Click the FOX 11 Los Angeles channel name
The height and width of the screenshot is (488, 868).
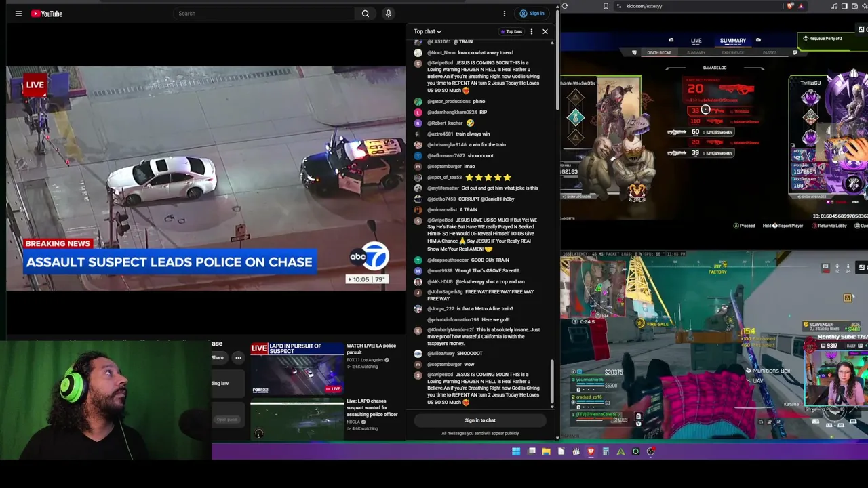click(x=365, y=360)
